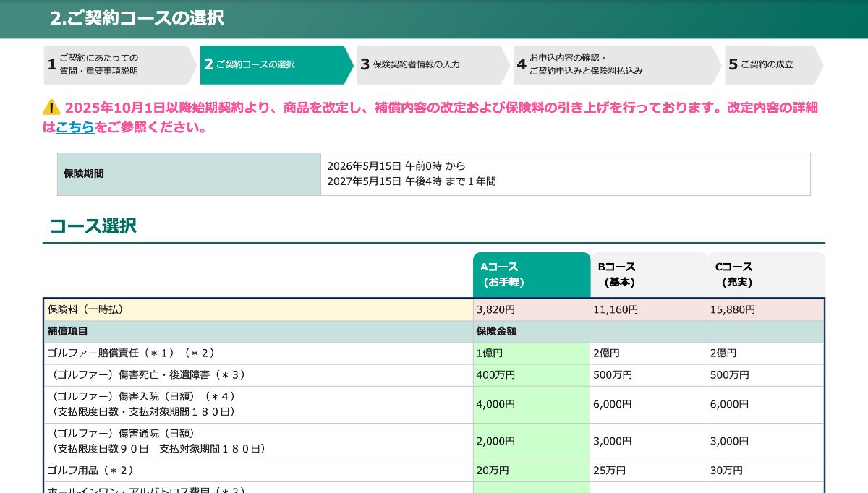
Task: Click the コース選択 section heading
Action: click(x=93, y=226)
